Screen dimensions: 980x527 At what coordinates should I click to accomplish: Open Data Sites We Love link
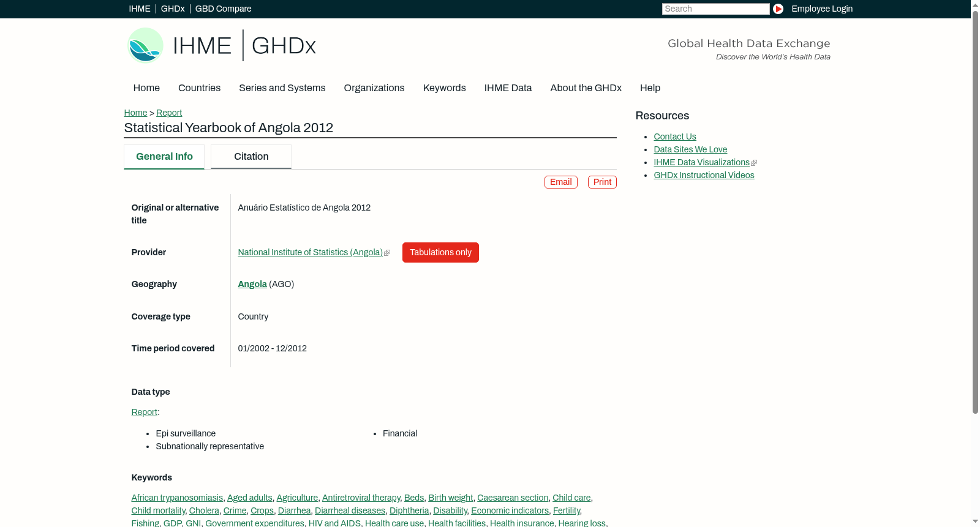[x=690, y=149]
